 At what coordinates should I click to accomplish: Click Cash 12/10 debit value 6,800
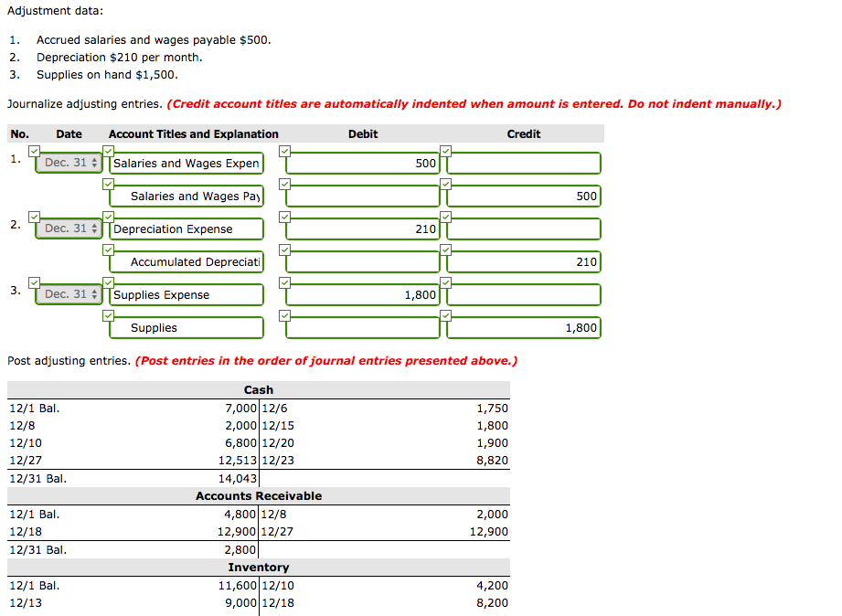[240, 443]
